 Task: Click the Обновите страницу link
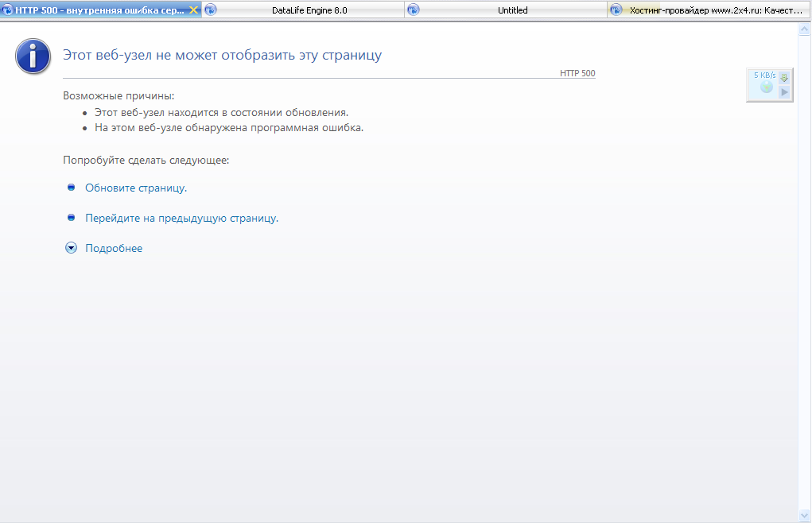136,188
